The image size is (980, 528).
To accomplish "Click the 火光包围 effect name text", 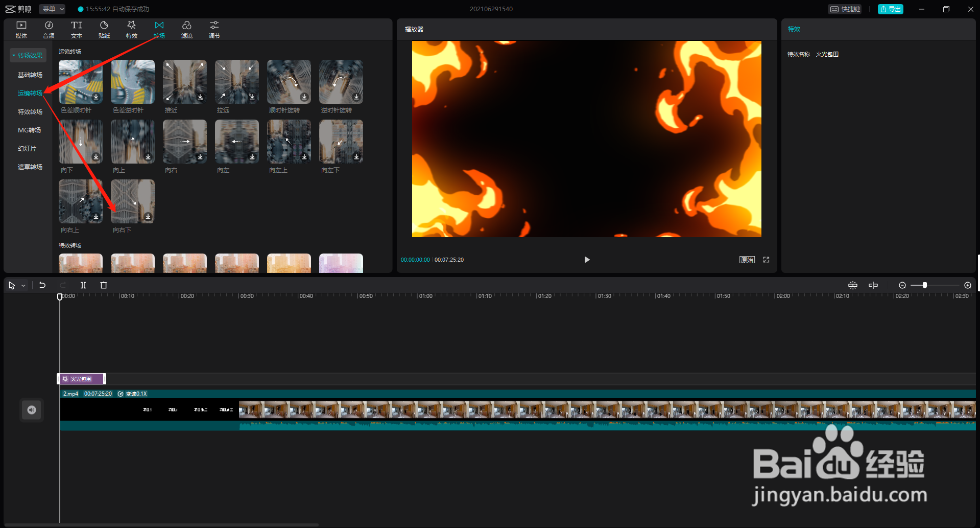I will click(x=827, y=54).
